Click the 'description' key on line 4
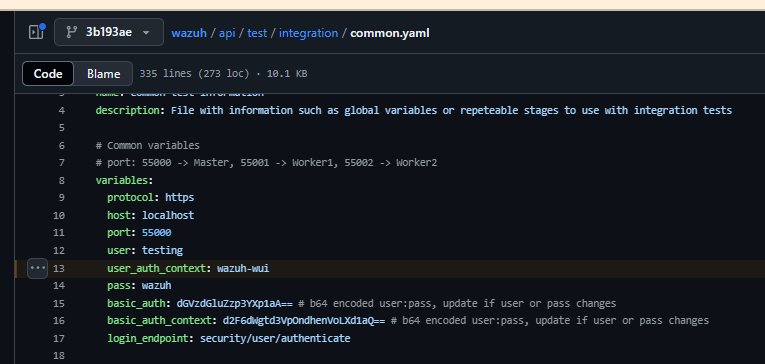Image resolution: width=765 pixels, height=364 pixels. [127, 110]
